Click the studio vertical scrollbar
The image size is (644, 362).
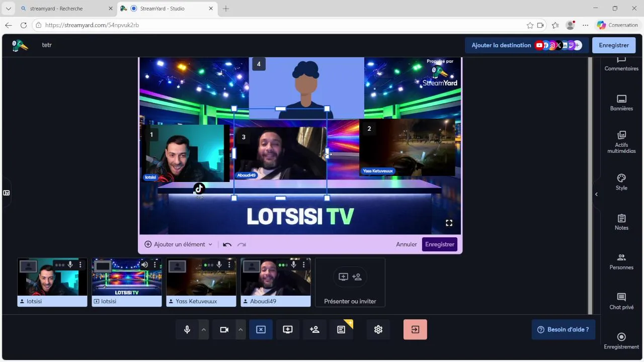click(x=591, y=185)
